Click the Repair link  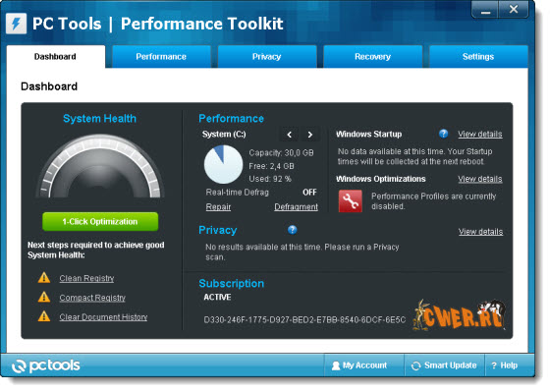coord(218,207)
